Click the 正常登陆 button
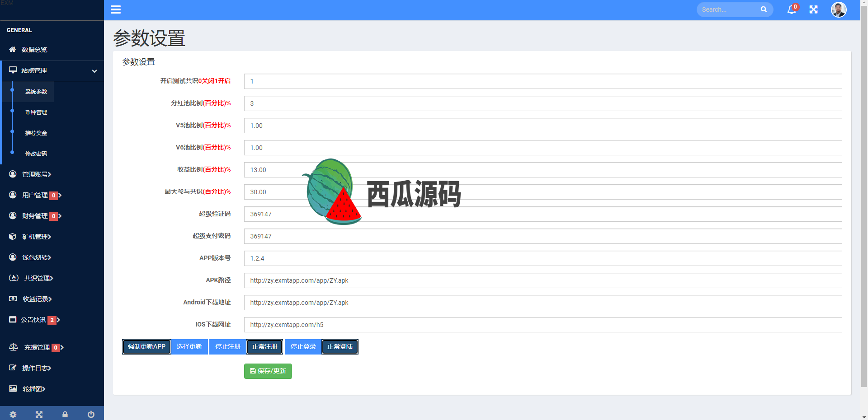This screenshot has height=420, width=868. click(340, 347)
